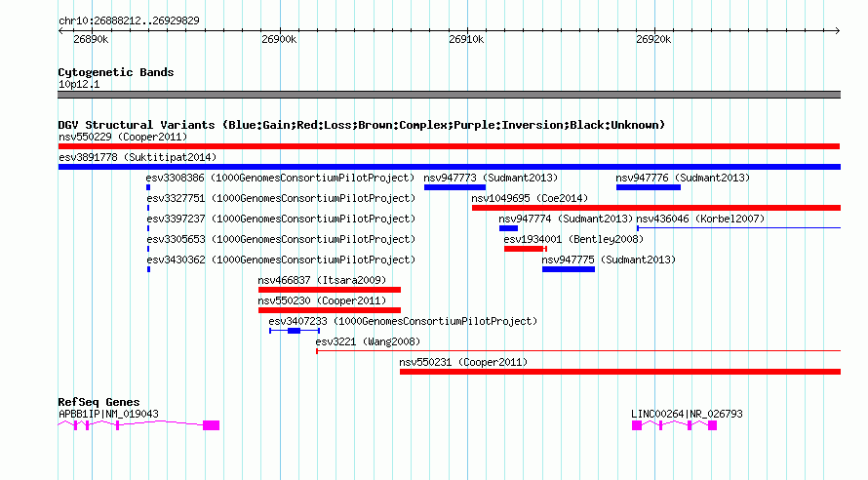Open the esv1934001 (Bentley2008) red variant bar
This screenshot has width=868, height=480.
[526, 249]
